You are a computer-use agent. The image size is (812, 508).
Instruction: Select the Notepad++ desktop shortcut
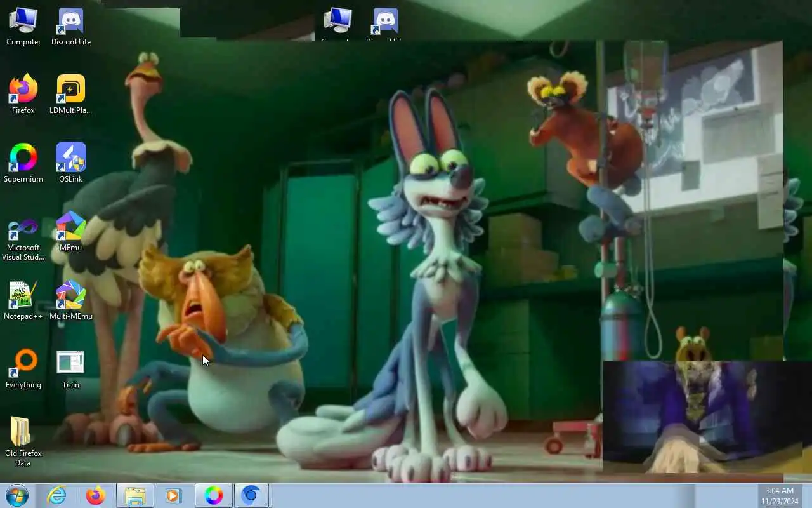pos(23,301)
